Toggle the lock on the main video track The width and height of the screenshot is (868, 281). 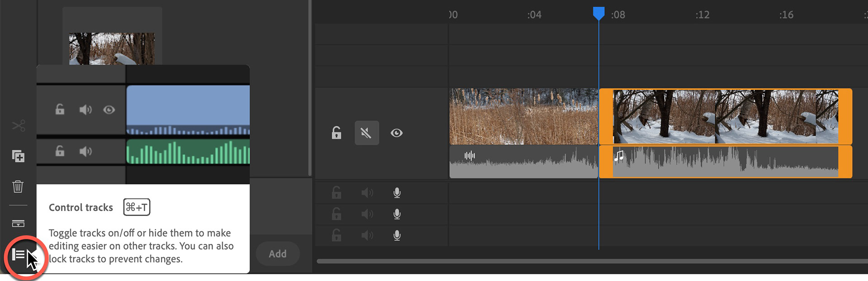tap(336, 133)
